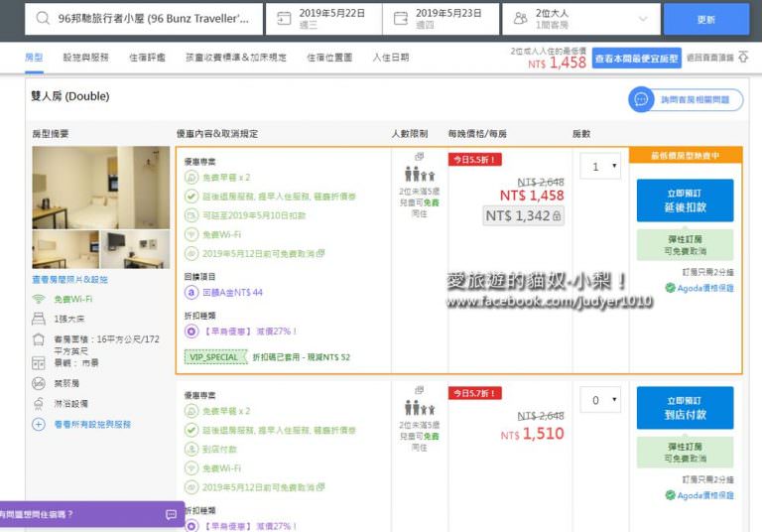This screenshot has width=762, height=532.
Task: Click the 立即預訂 延後扣款 booking button
Action: coord(685,199)
